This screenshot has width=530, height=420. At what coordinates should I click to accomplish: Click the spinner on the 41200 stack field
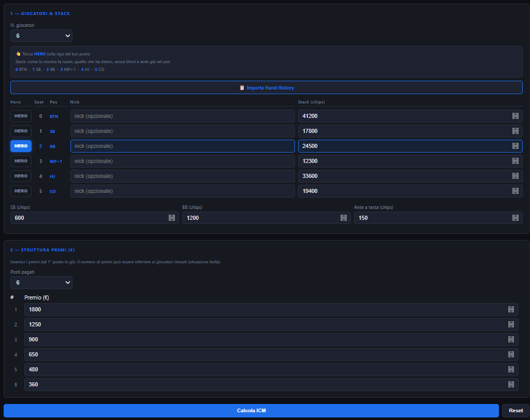point(515,116)
